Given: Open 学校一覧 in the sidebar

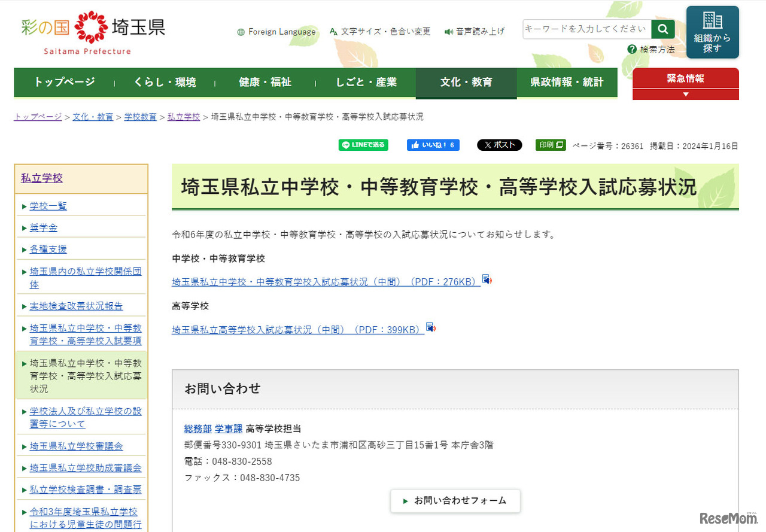Looking at the screenshot, I should coord(48,206).
